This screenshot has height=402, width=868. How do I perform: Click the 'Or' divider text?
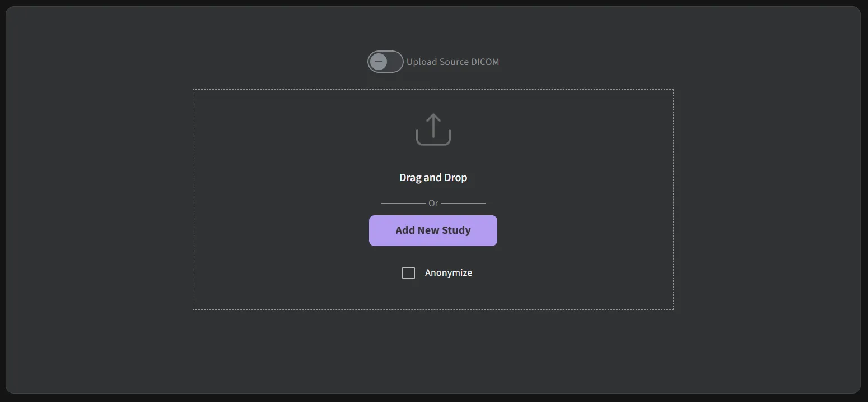pyautogui.click(x=433, y=203)
